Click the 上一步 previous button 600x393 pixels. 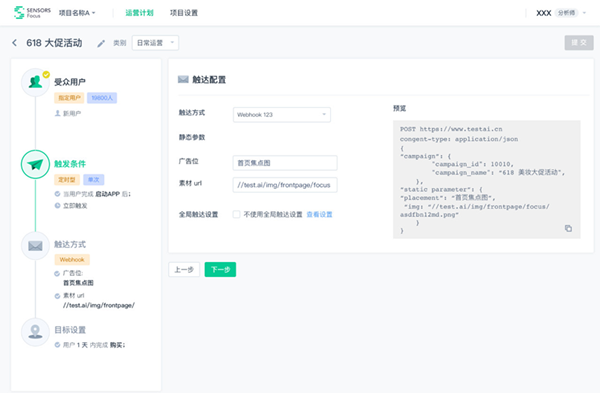click(184, 269)
